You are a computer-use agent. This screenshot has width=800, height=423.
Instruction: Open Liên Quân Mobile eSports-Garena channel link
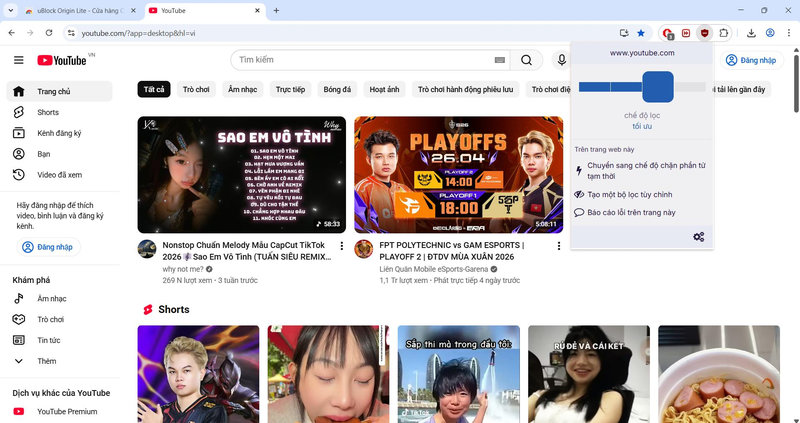(x=434, y=269)
